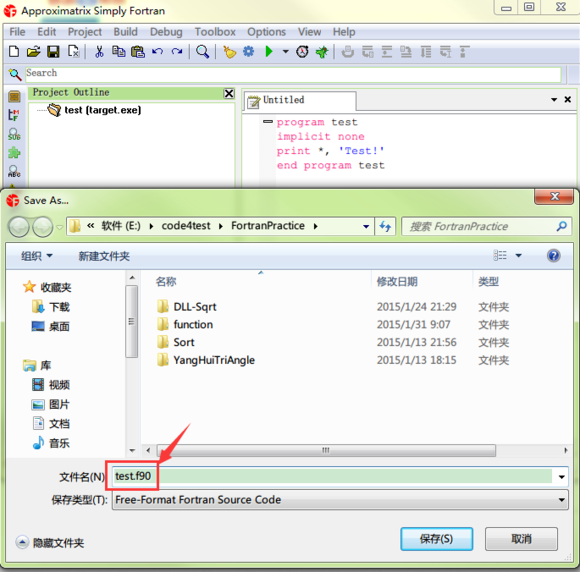580x572 pixels.
Task: Open the Build menu
Action: [x=125, y=32]
